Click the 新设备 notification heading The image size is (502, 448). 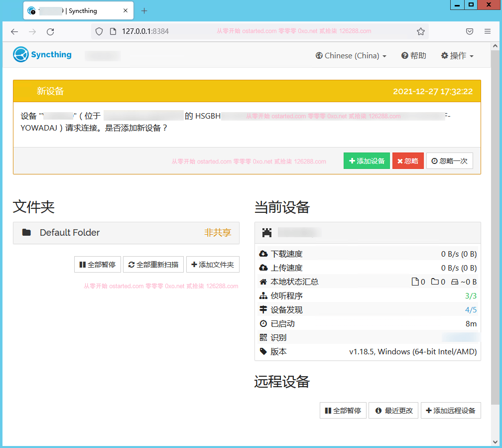click(50, 91)
